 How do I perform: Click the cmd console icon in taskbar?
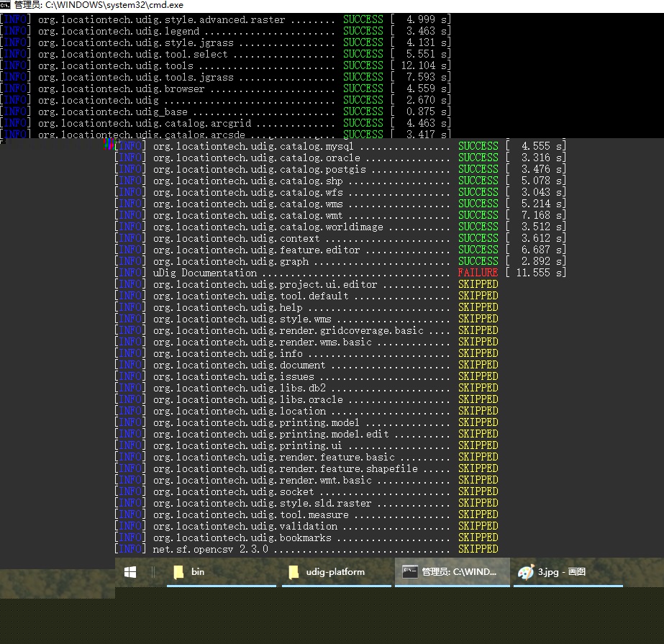pyautogui.click(x=410, y=572)
